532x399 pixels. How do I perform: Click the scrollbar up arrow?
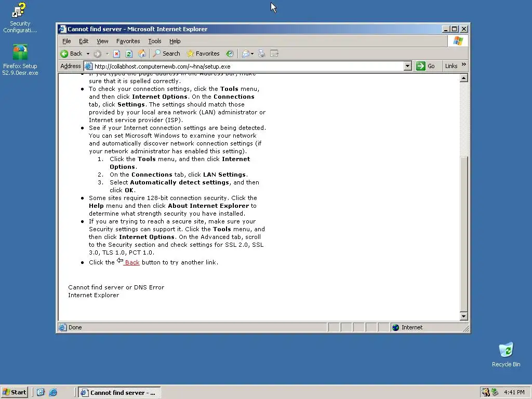coord(464,78)
